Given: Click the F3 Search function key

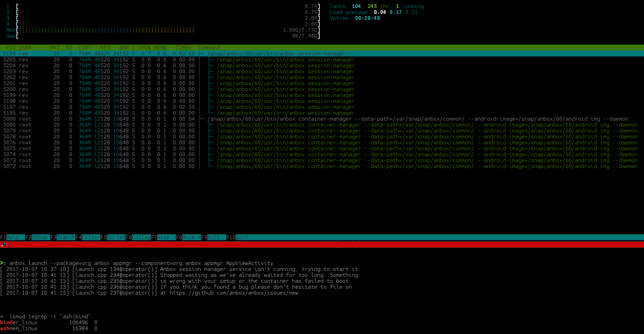Looking at the screenshot, I should 63,237.
